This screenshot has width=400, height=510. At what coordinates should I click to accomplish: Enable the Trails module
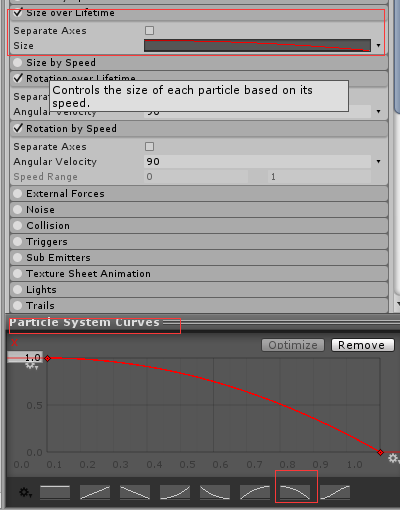click(x=17, y=305)
